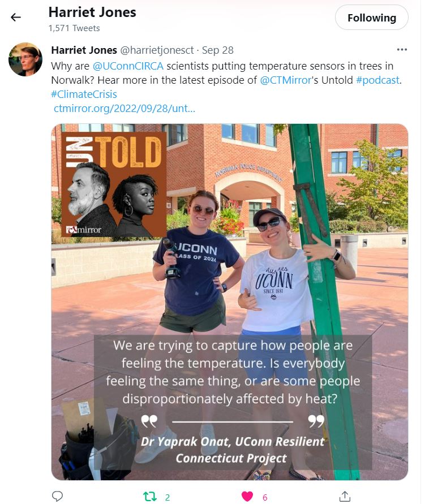Toggle the Following button
Screen dimensions: 438x504
371,18
